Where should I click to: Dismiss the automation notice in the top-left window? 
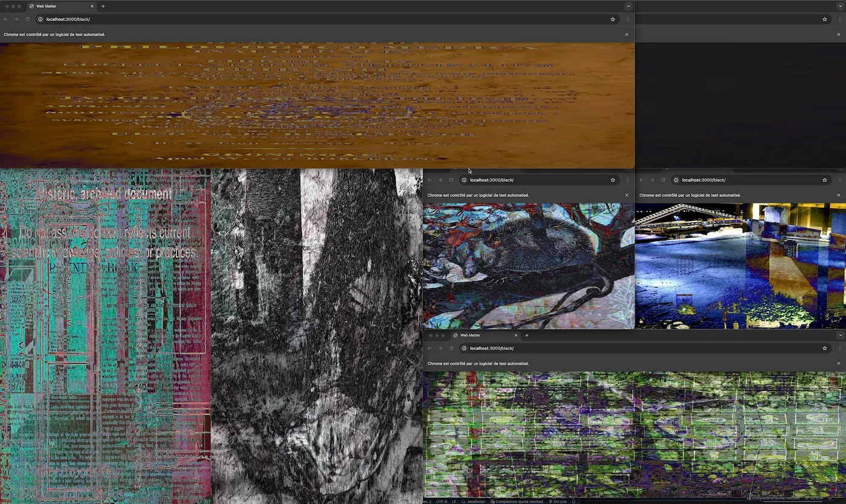pyautogui.click(x=627, y=34)
